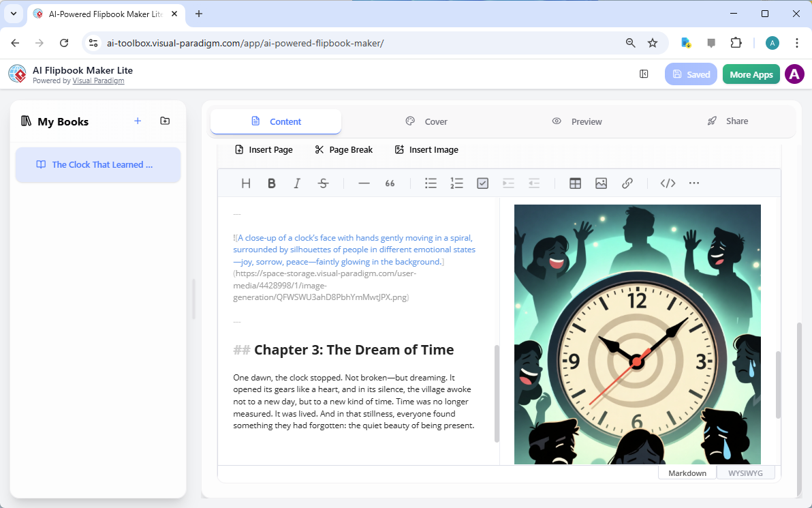This screenshot has width=812, height=508.
Task: Collapse the My Books sidebar panel
Action: click(x=644, y=74)
